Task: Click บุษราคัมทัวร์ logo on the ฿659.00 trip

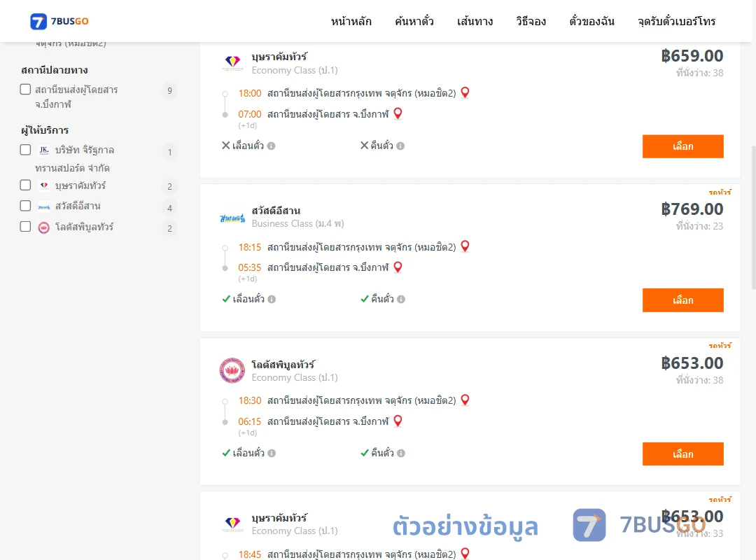Action: (232, 63)
